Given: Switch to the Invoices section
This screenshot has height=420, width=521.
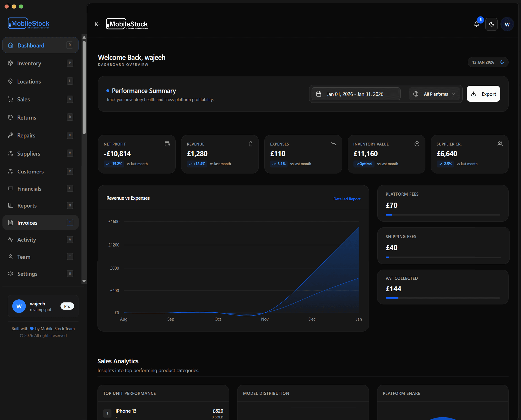Looking at the screenshot, I should [27, 223].
